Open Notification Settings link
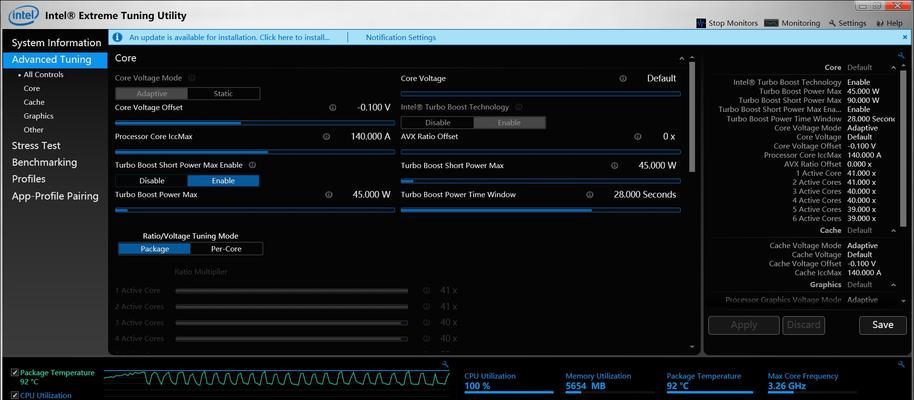The width and height of the screenshot is (914, 400). pos(400,37)
